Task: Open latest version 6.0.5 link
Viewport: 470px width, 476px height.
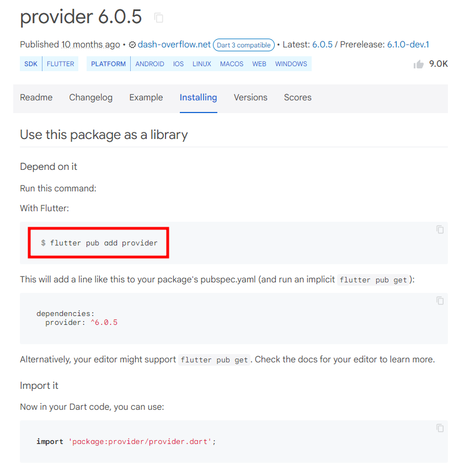Action: pos(322,45)
